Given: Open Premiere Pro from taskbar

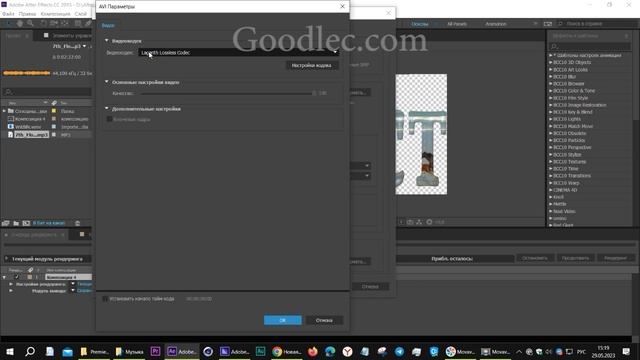Looking at the screenshot, I should click(155, 351).
